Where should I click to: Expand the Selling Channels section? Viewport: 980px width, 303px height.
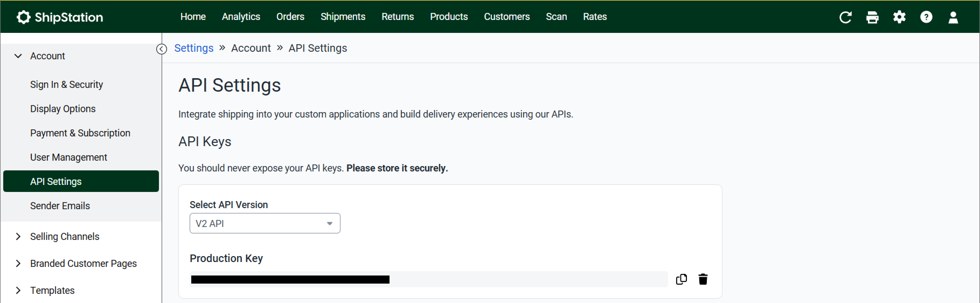(x=18, y=236)
